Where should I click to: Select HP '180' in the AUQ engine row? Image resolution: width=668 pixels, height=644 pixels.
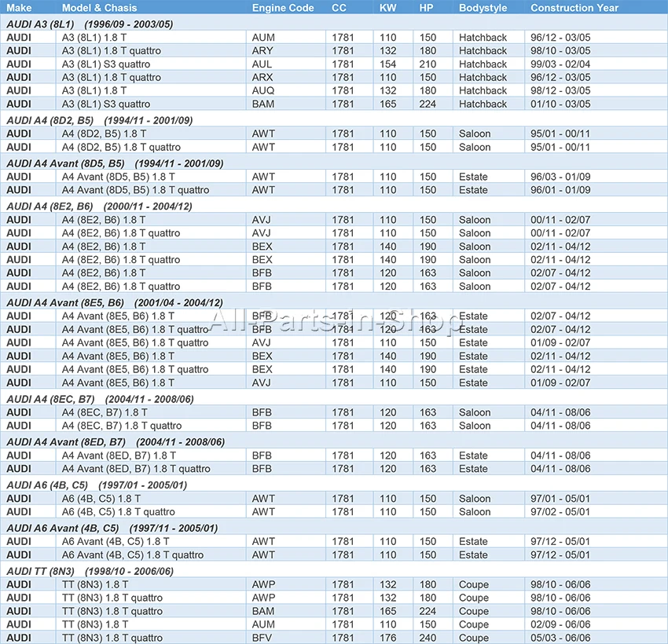point(428,90)
